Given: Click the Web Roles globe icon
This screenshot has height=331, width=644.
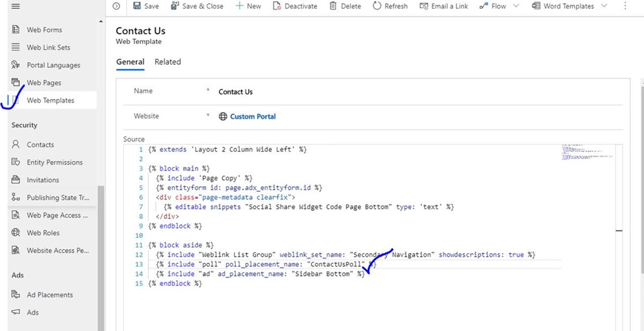Looking at the screenshot, I should coord(16,233).
